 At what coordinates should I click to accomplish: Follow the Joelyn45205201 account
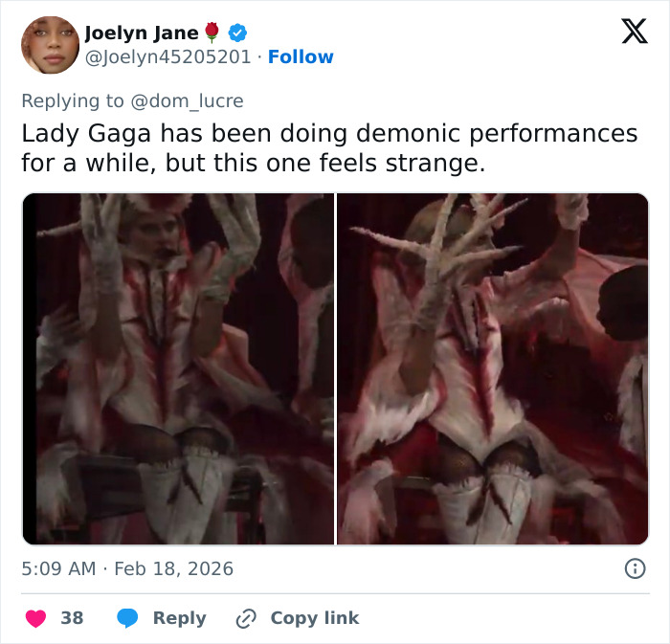coord(301,57)
